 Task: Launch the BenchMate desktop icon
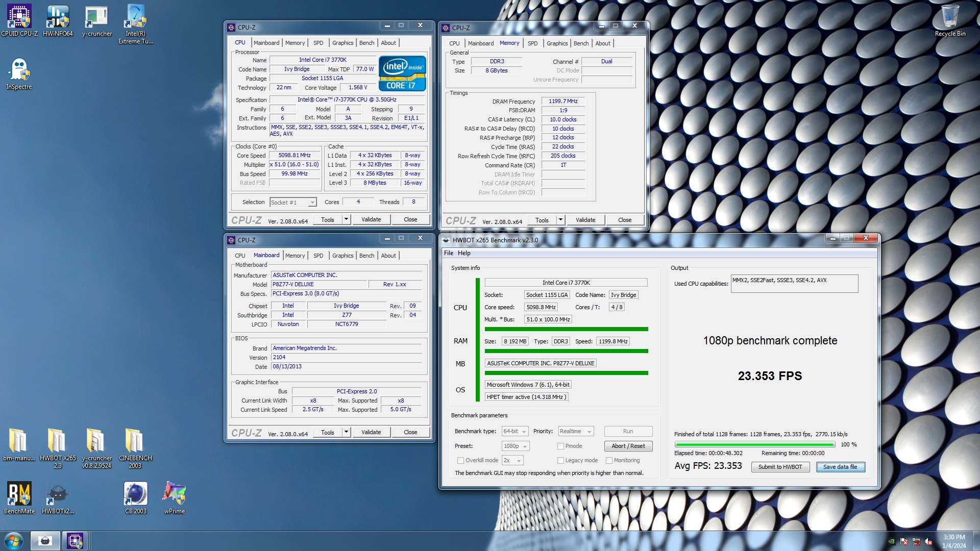point(19,497)
